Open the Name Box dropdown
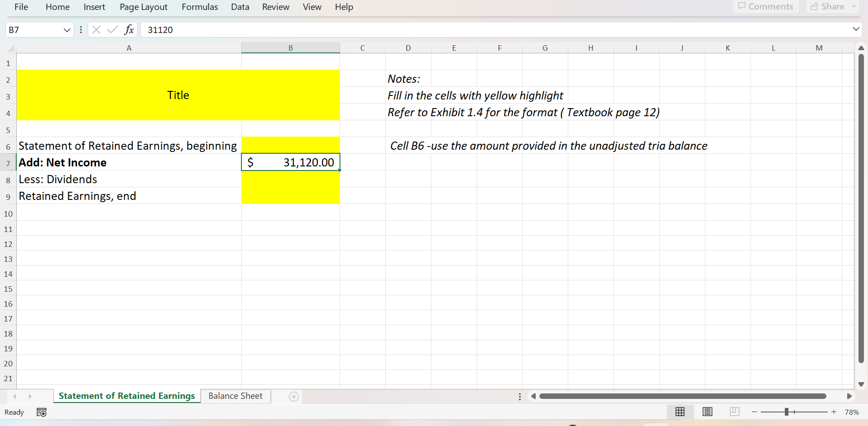Viewport: 868px width, 426px height. (x=66, y=29)
